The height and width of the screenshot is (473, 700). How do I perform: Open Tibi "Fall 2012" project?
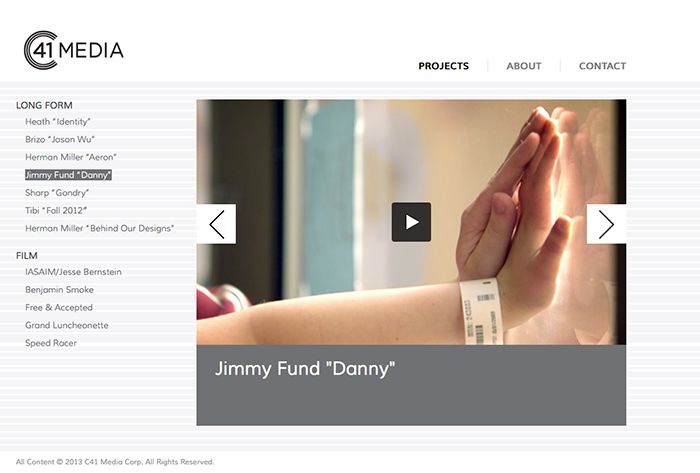pyautogui.click(x=56, y=211)
